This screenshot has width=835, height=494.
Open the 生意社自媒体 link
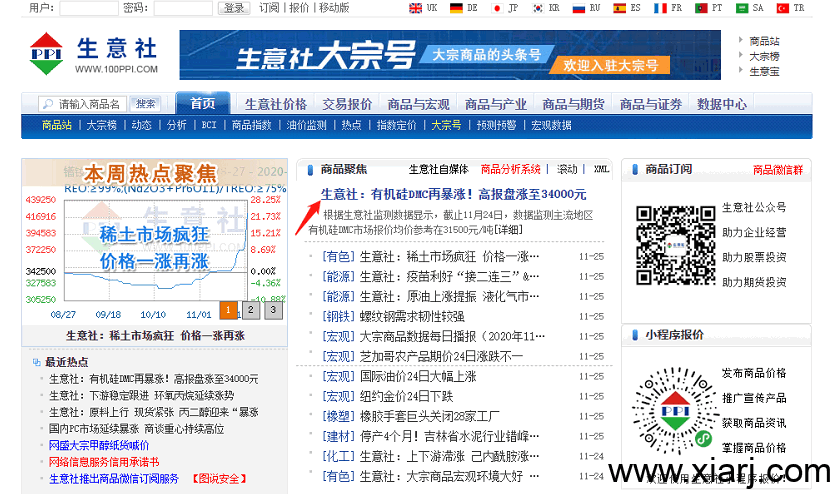pyautogui.click(x=438, y=169)
